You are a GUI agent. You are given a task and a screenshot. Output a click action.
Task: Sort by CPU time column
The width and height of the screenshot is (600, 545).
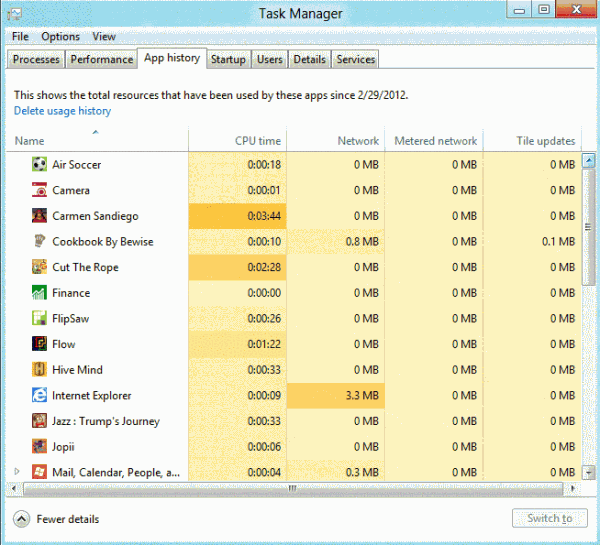[257, 141]
